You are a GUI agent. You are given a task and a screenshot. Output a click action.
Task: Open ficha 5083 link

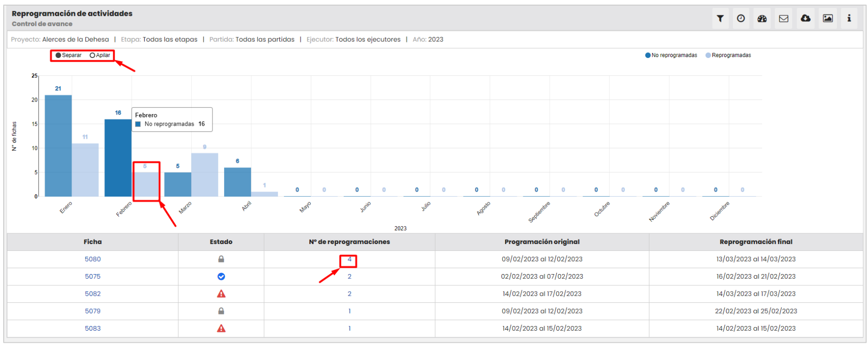point(93,328)
